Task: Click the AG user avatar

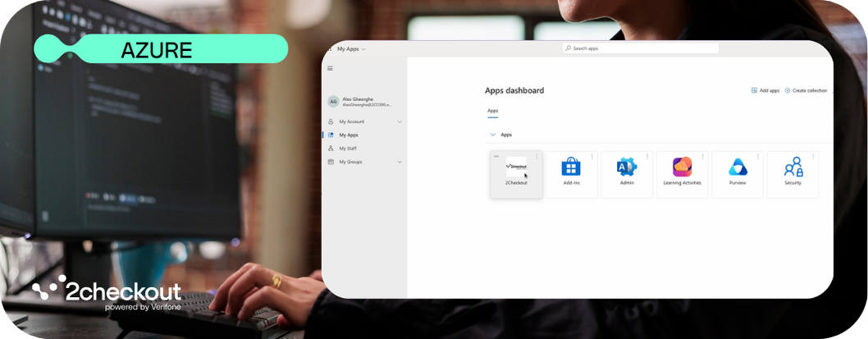Action: click(x=333, y=101)
